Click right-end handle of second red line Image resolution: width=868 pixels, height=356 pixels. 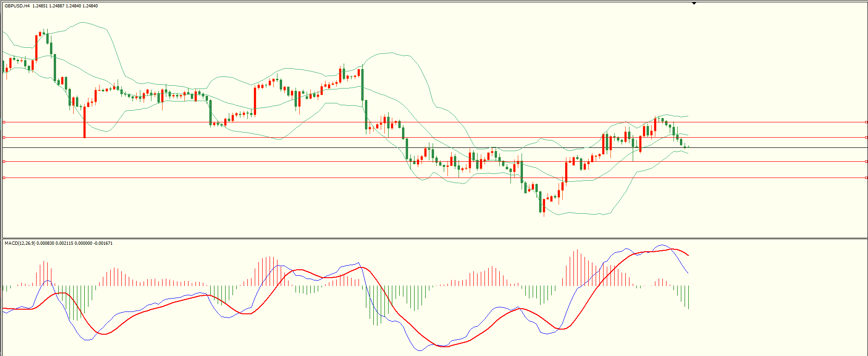point(866,137)
